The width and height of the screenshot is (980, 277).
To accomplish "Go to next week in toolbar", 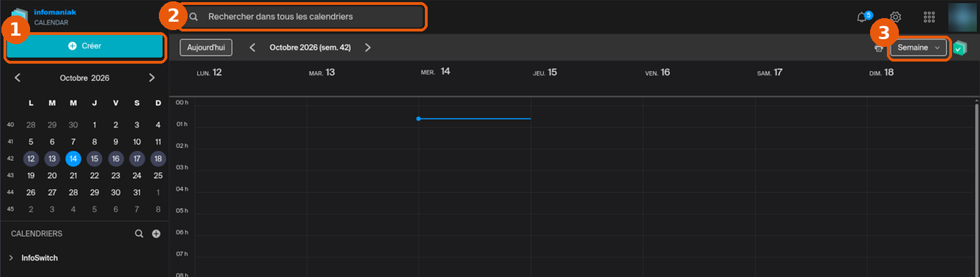I will tap(367, 48).
